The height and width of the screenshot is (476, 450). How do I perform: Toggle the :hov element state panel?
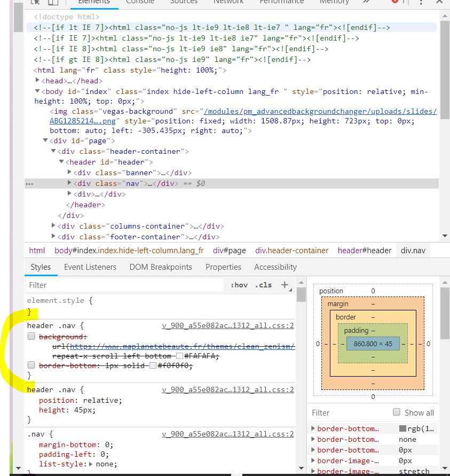(x=239, y=285)
